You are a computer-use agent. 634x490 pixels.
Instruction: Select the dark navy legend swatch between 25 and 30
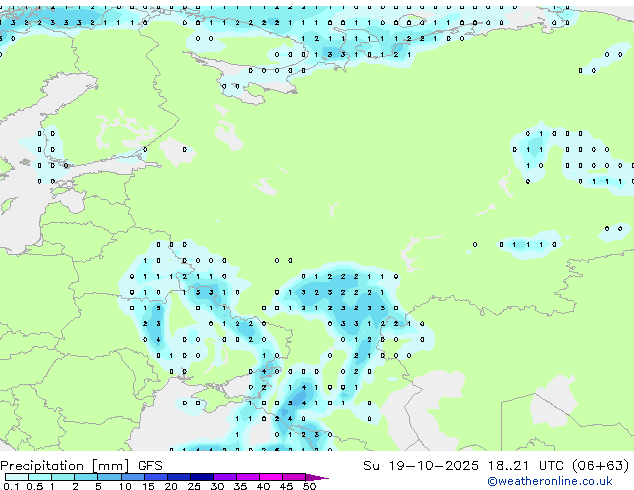coord(202,477)
